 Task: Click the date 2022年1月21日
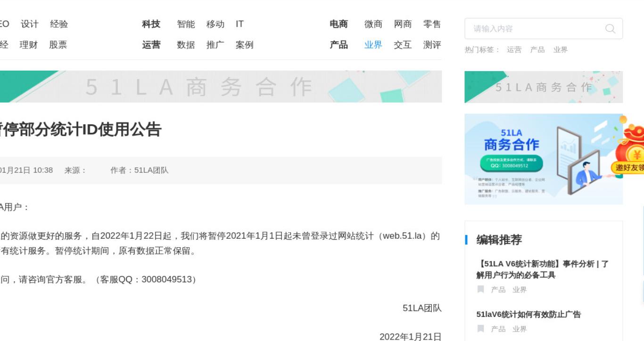point(411,336)
